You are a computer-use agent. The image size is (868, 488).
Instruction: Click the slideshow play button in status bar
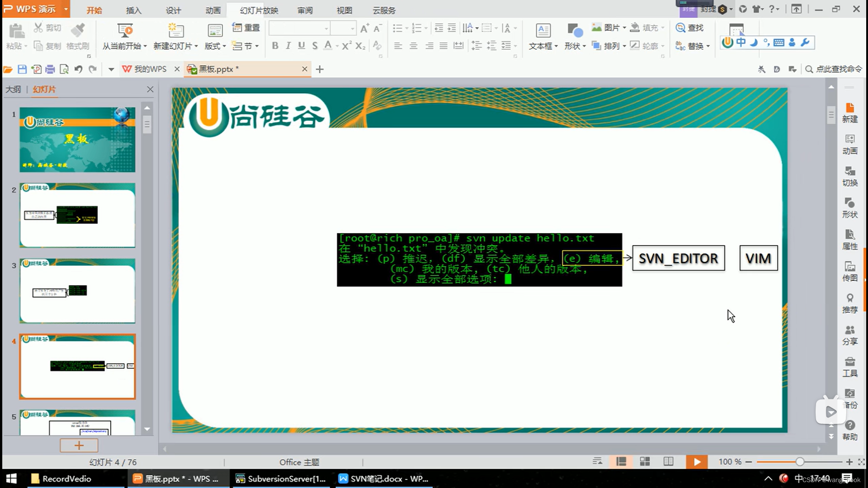(697, 462)
